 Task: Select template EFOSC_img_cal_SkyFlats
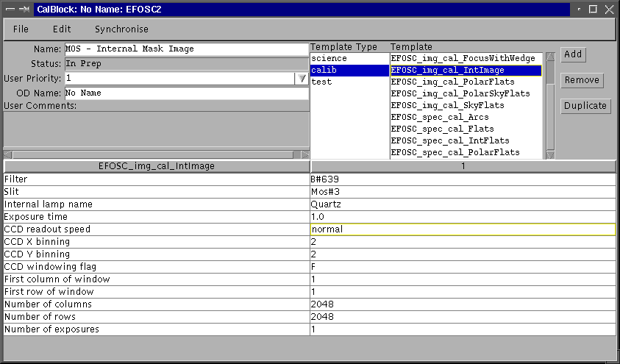click(x=466, y=106)
